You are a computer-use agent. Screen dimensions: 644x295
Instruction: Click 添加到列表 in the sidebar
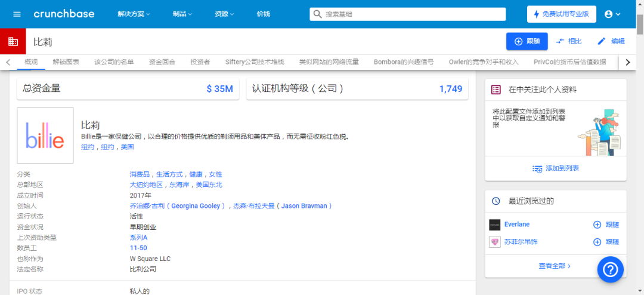pyautogui.click(x=556, y=168)
